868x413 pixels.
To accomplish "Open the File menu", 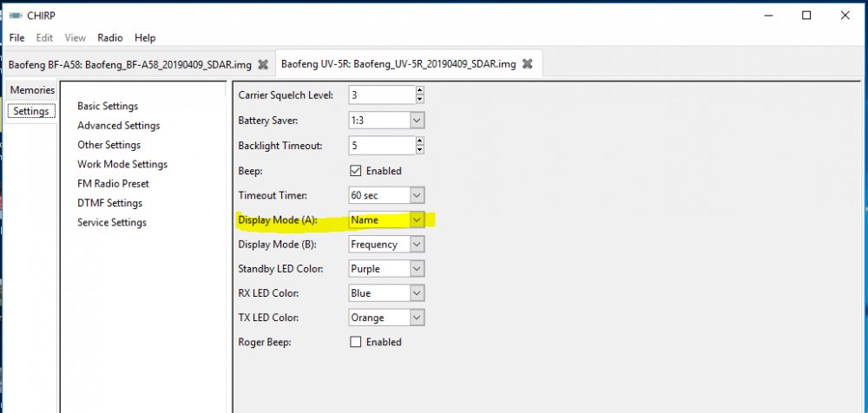I will coord(17,37).
